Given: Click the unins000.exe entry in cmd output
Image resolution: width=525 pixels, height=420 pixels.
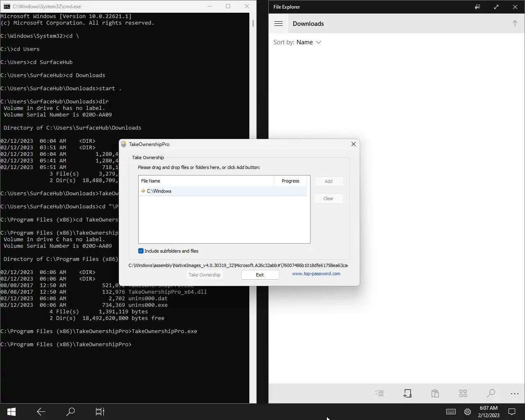Looking at the screenshot, I should pyautogui.click(x=148, y=305).
